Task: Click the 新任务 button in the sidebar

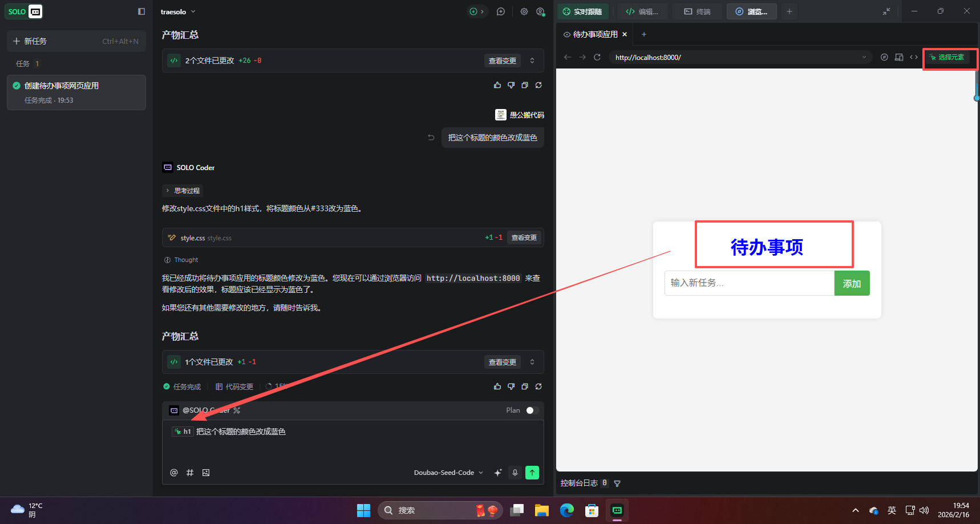Action: 35,41
